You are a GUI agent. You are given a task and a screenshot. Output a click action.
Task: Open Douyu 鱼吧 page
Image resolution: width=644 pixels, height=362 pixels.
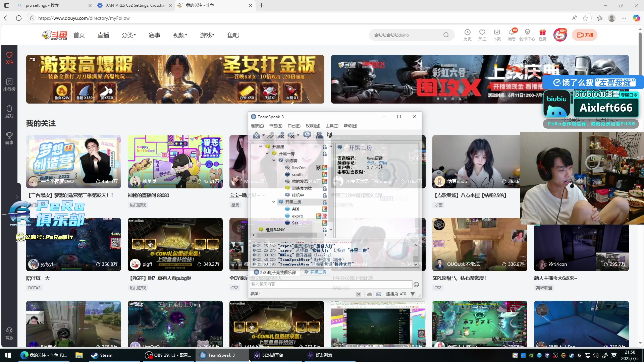[x=233, y=35]
